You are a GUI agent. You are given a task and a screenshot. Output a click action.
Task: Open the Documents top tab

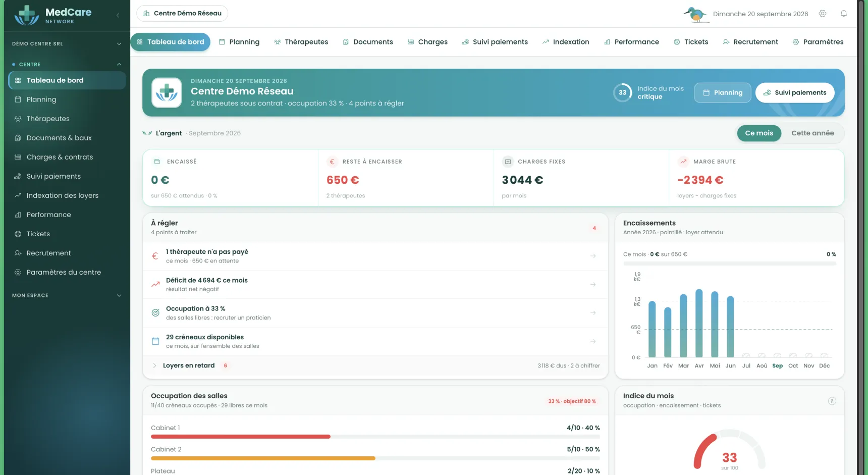point(368,42)
